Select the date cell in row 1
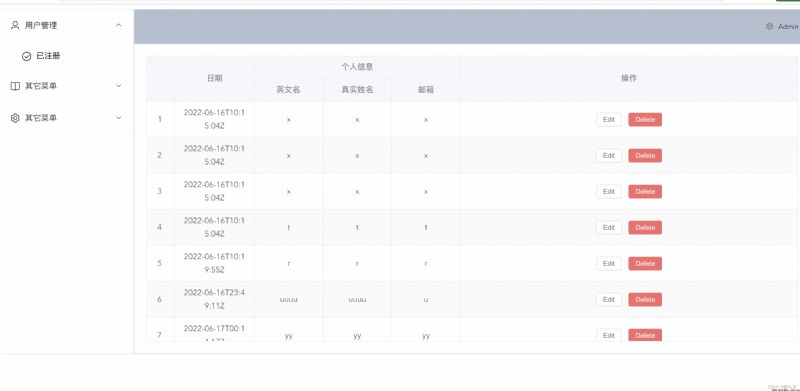The image size is (800, 391). tap(214, 119)
